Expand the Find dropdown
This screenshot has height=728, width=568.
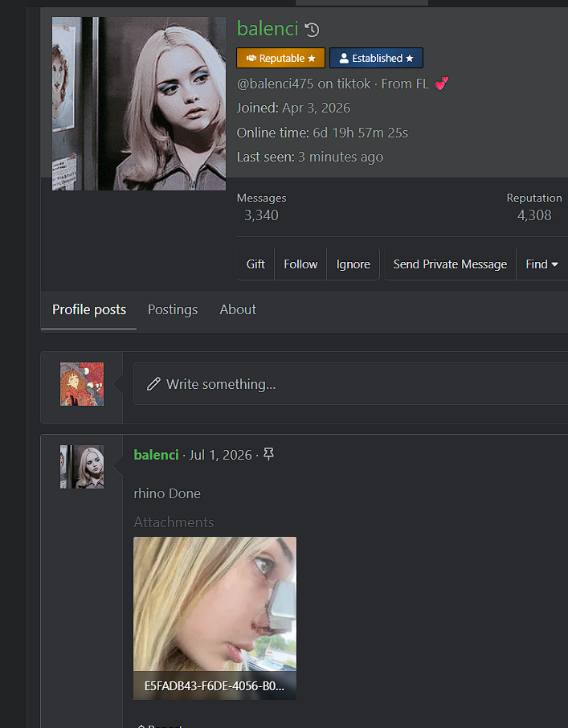pyautogui.click(x=541, y=264)
